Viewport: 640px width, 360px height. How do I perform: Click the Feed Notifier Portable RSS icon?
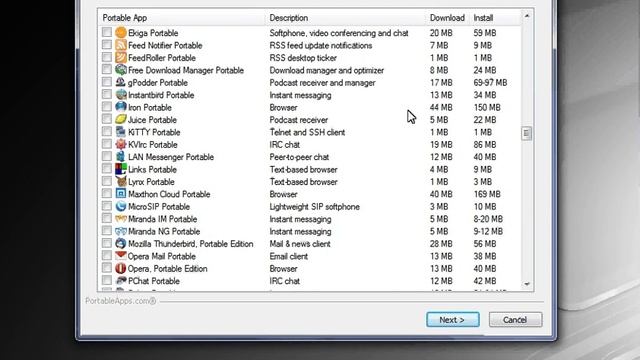pyautogui.click(x=121, y=44)
